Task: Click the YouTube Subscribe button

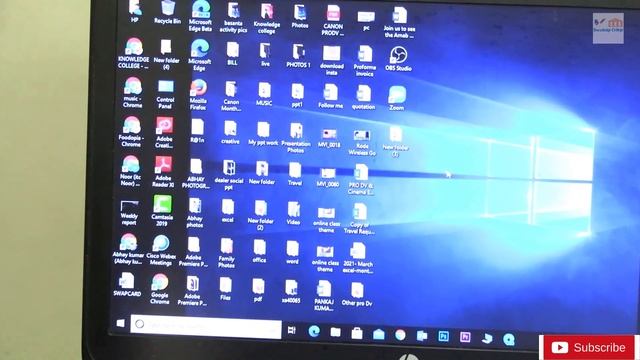Action: [588, 347]
